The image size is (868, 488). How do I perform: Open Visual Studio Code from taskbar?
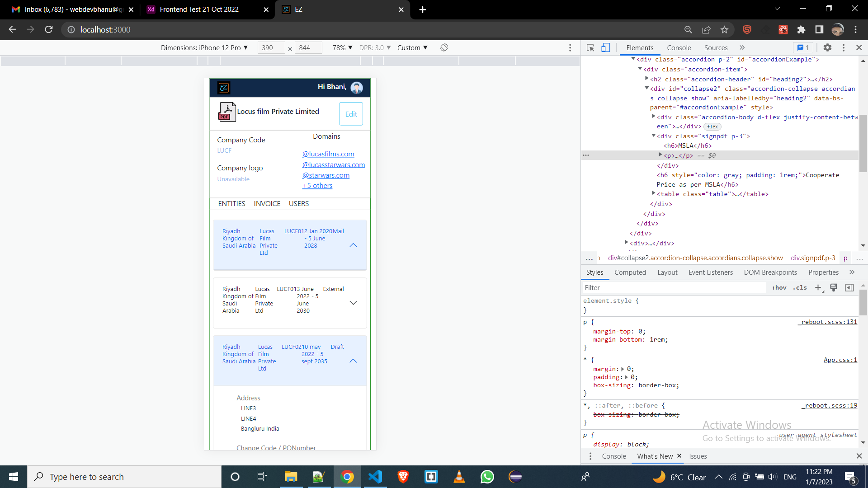point(375,477)
